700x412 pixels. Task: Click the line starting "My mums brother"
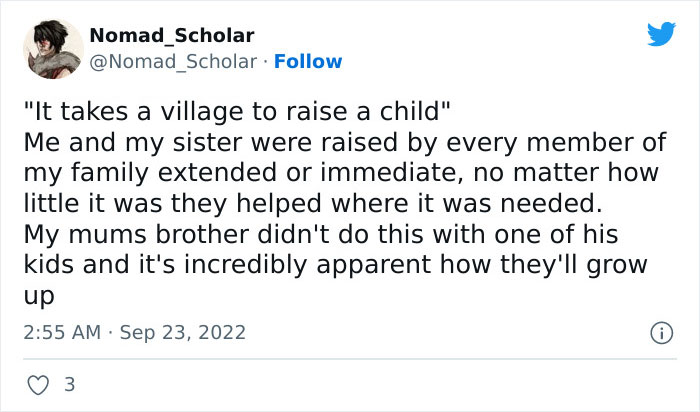pyautogui.click(x=321, y=236)
